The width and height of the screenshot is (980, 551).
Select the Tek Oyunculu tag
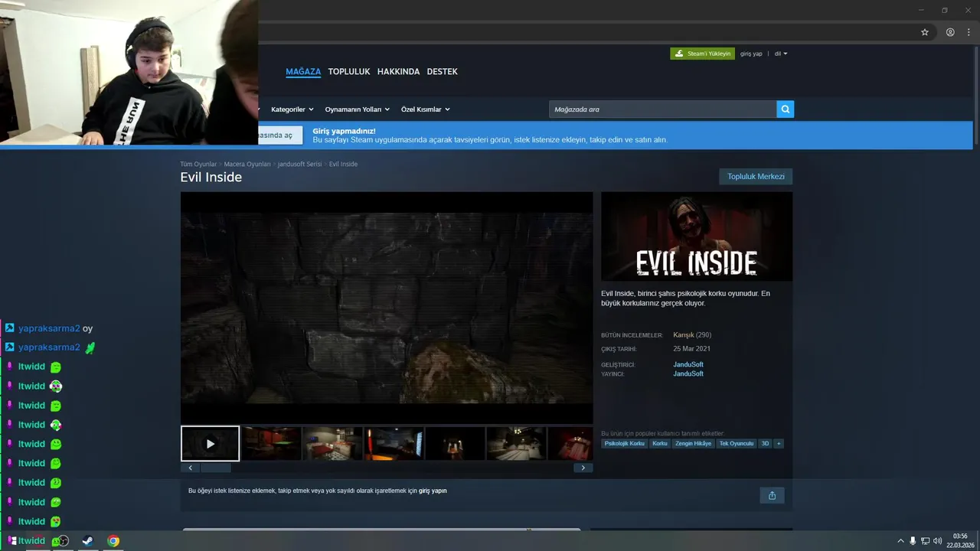[737, 444]
